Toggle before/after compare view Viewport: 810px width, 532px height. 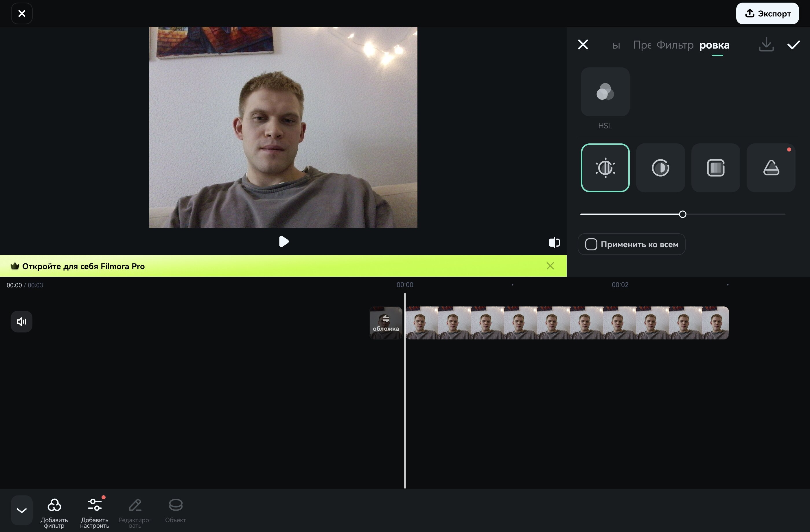point(554,243)
